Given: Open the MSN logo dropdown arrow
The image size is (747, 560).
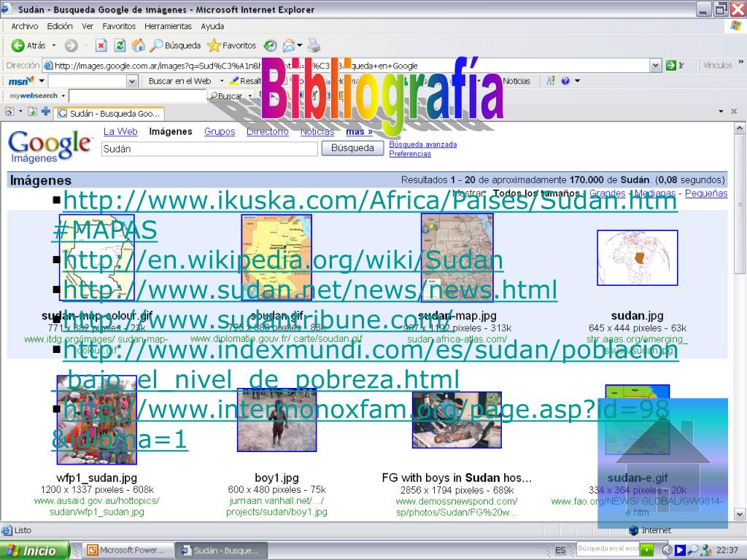Looking at the screenshot, I should (x=42, y=81).
